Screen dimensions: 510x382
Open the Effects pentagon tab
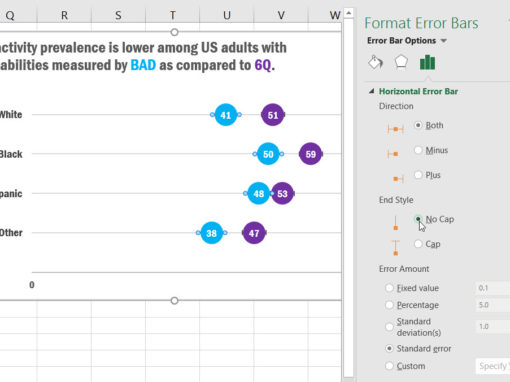point(401,62)
